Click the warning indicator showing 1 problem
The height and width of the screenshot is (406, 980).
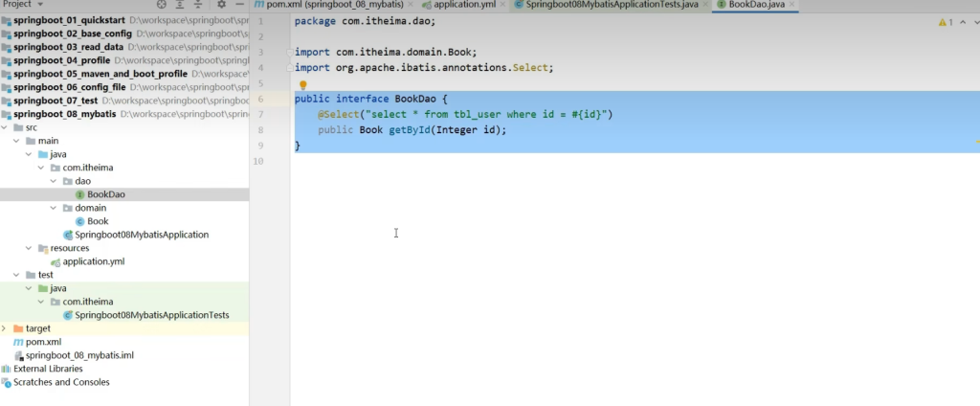point(946,21)
